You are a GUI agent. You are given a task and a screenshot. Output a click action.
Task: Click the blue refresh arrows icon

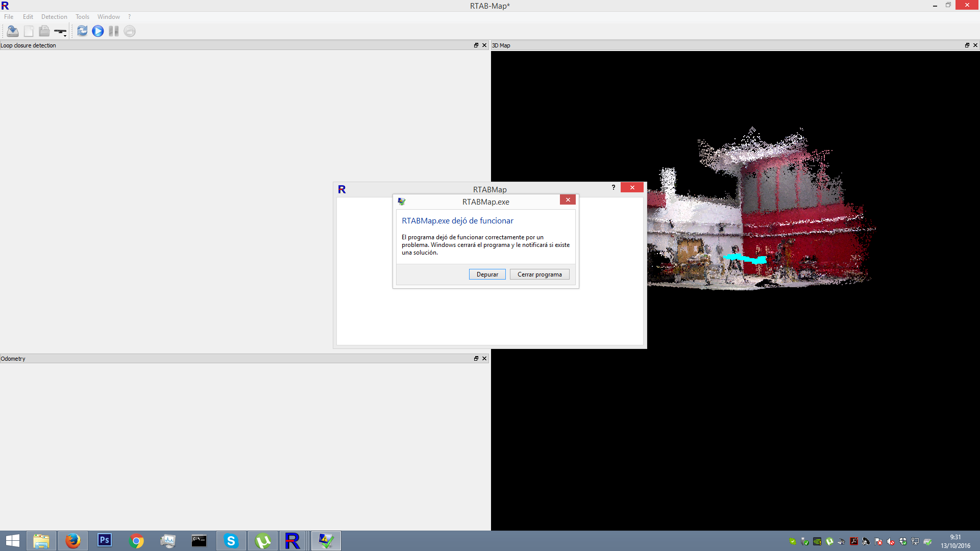pos(82,31)
